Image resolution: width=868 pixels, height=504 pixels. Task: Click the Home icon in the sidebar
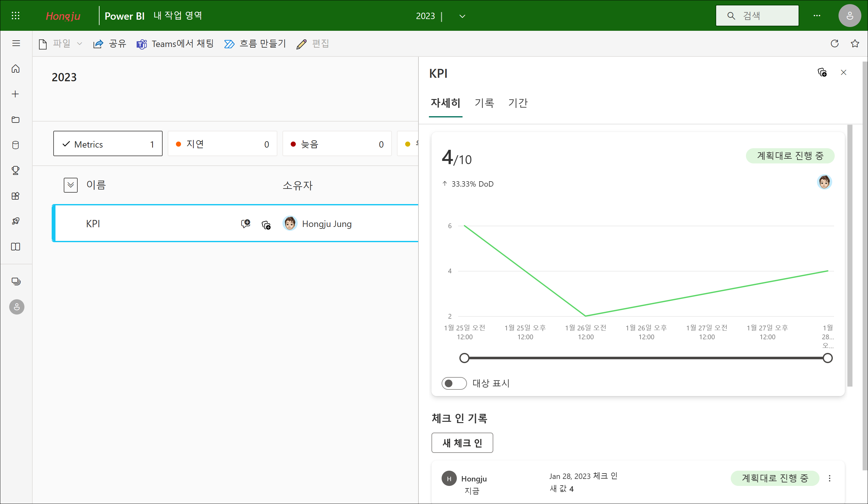tap(16, 69)
